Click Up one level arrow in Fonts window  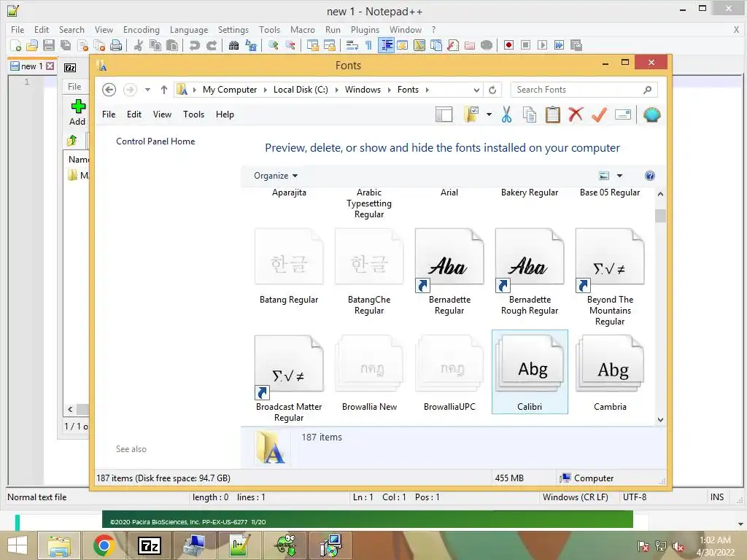(x=164, y=90)
